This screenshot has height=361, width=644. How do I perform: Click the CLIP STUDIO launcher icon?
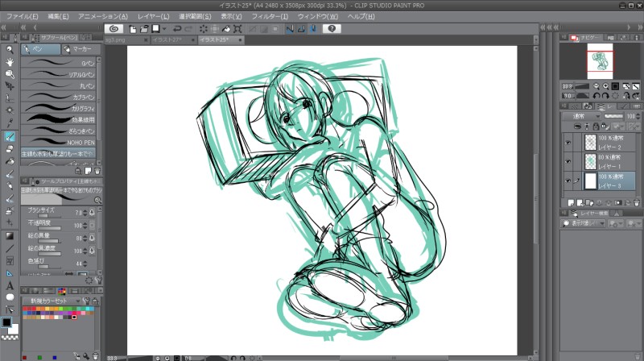click(x=114, y=29)
